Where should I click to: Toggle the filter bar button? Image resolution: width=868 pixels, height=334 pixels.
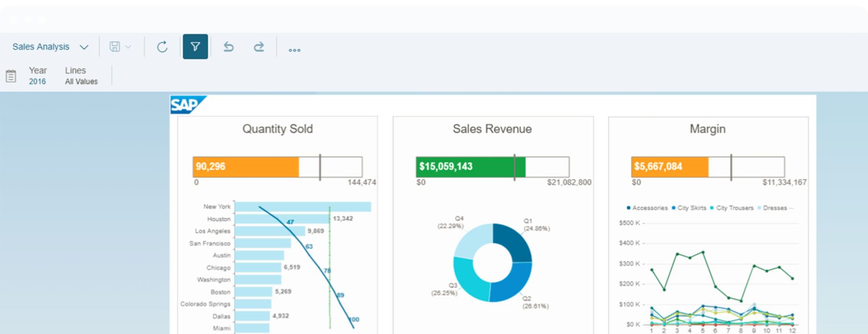point(195,47)
